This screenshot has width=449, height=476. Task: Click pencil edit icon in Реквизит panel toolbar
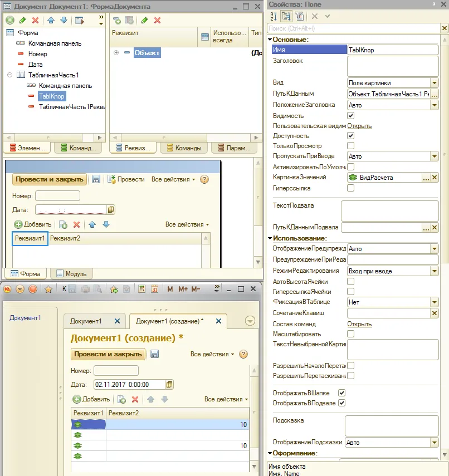[x=145, y=21]
